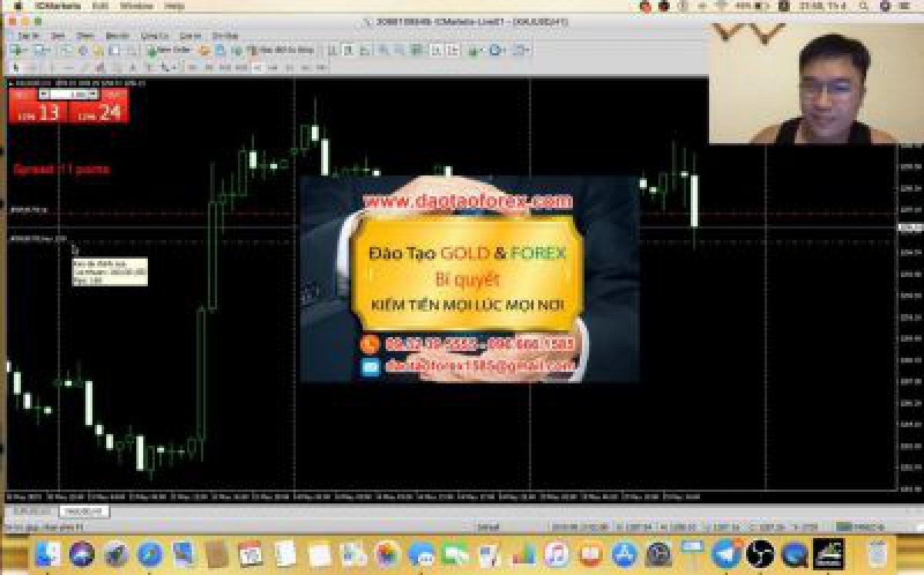Open the indicators list dropdown
Image resolution: width=924 pixels, height=575 pixels.
click(x=474, y=50)
